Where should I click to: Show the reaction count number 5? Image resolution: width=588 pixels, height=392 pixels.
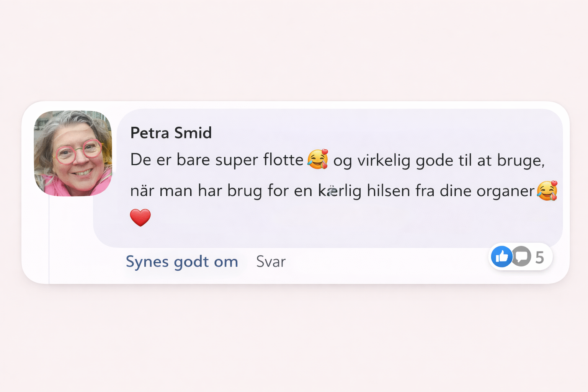click(x=539, y=257)
